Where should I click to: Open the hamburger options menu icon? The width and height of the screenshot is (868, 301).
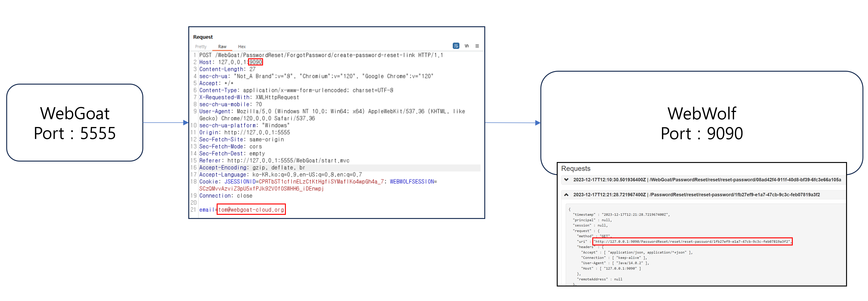click(477, 46)
